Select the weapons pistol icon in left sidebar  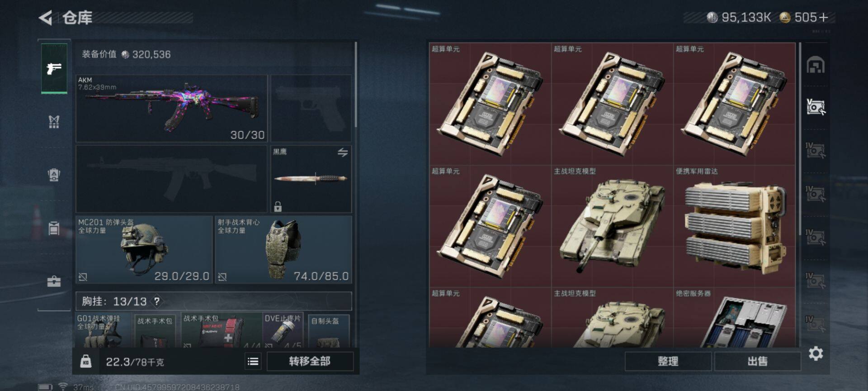point(54,68)
